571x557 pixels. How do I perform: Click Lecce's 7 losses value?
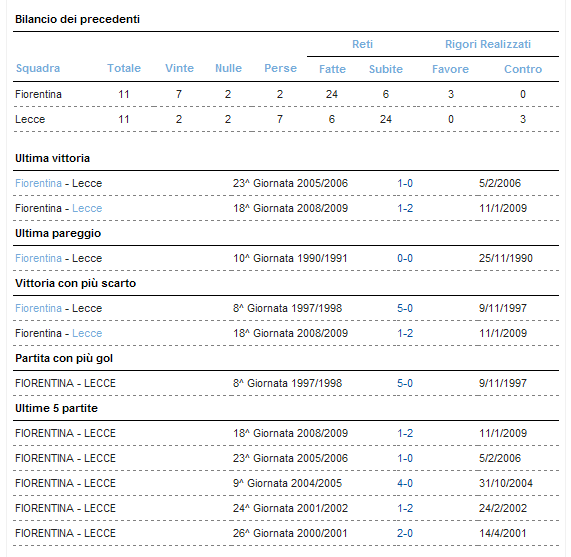pos(280,119)
